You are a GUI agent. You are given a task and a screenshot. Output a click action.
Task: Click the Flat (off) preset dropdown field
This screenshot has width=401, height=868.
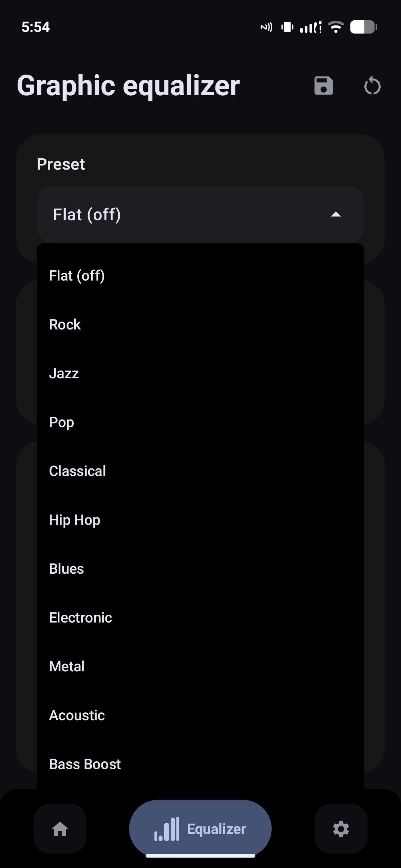click(x=190, y=214)
